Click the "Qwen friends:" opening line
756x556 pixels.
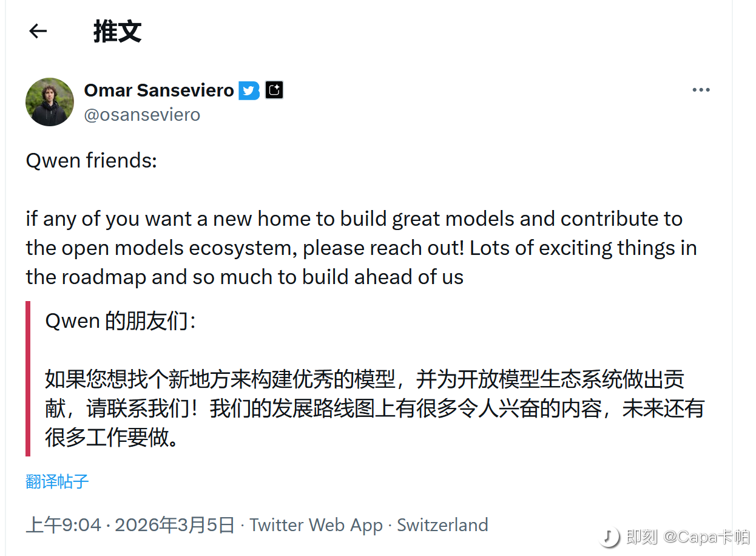click(x=91, y=161)
